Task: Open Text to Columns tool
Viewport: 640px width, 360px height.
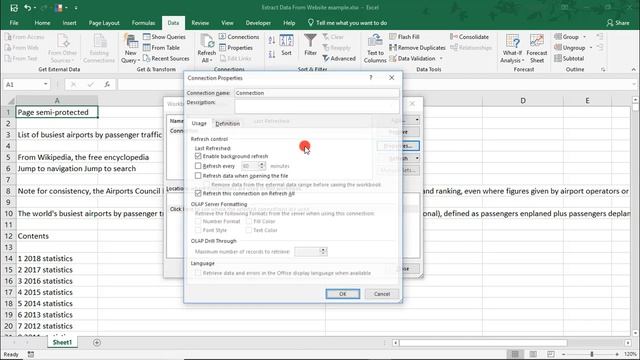Action: pyautogui.click(x=375, y=49)
